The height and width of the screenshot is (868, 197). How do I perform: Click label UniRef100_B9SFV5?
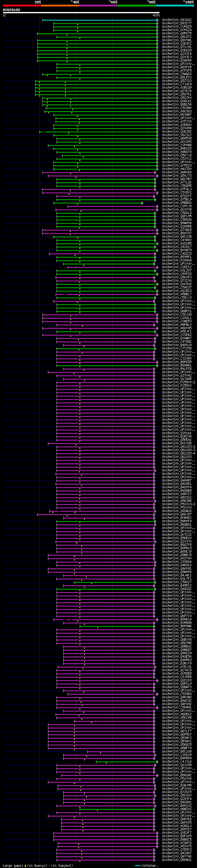[x=176, y=67]
